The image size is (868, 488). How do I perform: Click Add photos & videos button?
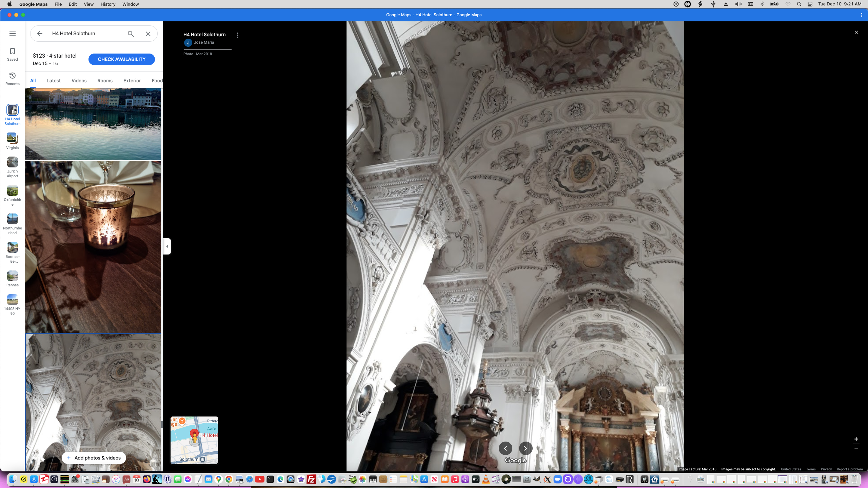point(94,458)
